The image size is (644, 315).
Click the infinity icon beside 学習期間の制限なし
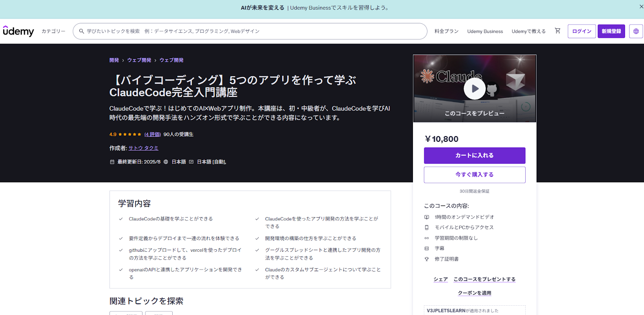coord(427,238)
